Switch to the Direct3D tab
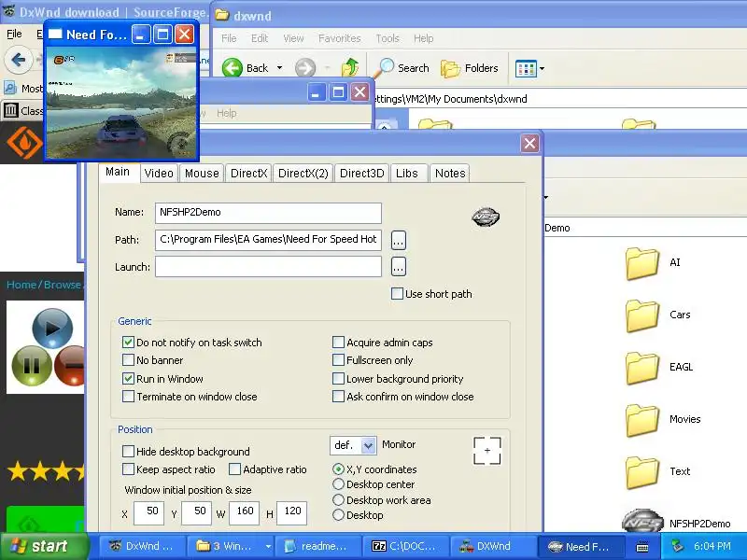Screen dimensions: 747x560 tap(361, 174)
